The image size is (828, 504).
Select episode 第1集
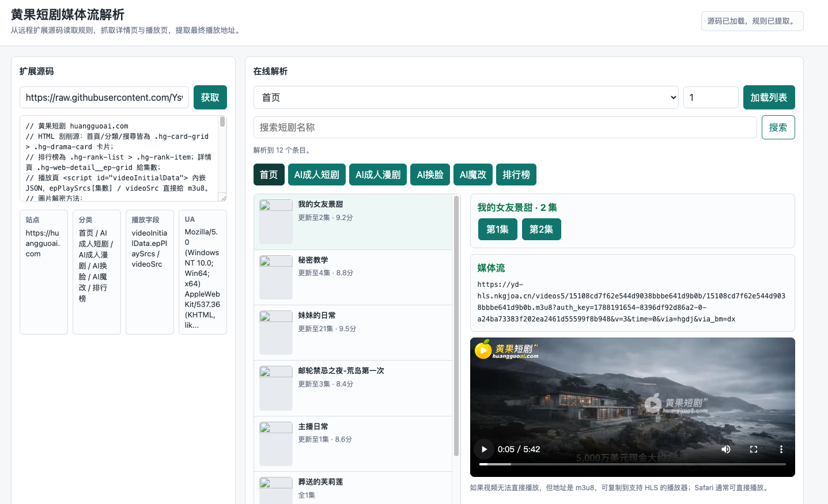click(498, 229)
